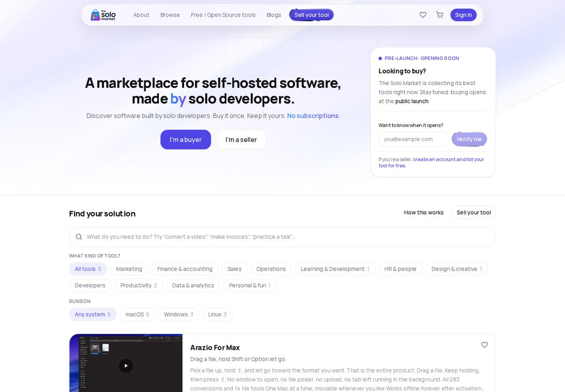565x392 pixels.
Task: Click 'PRE-LAUNCH · OPENING SOON' label
Action: 422,58
